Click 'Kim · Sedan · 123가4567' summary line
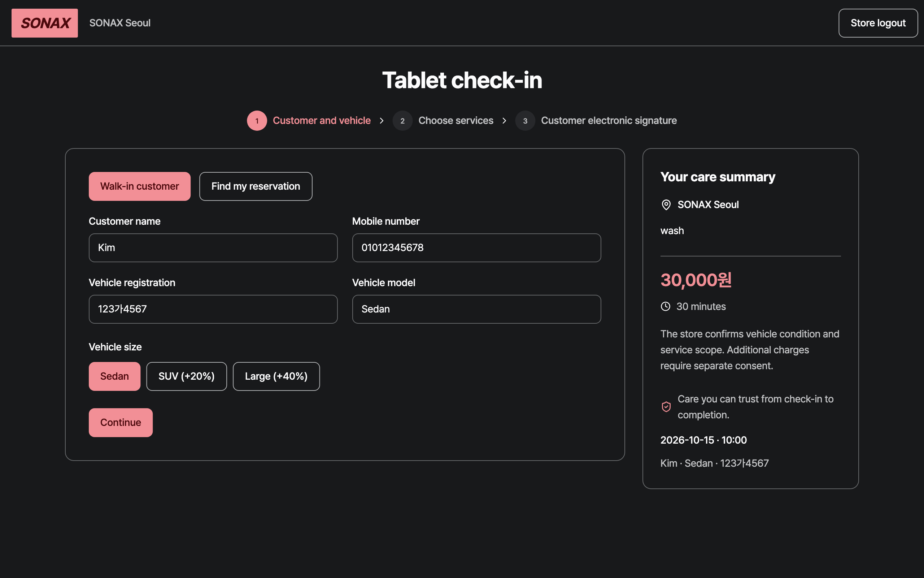924x578 pixels. 714,463
